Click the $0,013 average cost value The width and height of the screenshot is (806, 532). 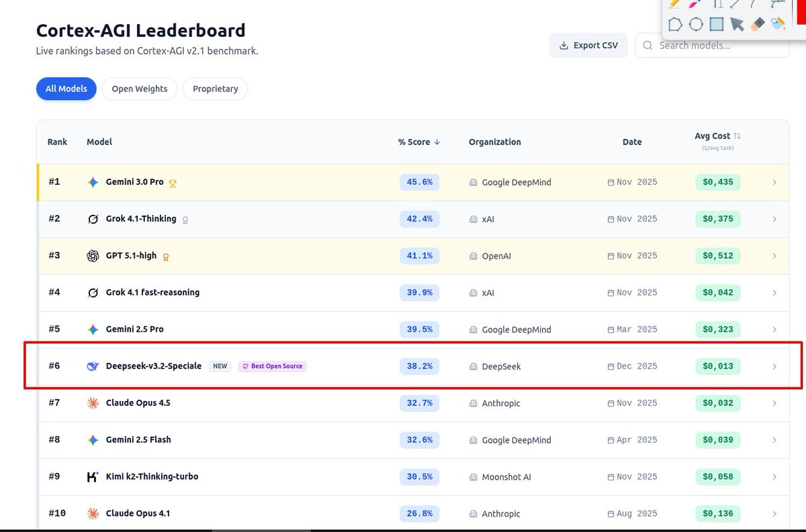tap(718, 366)
